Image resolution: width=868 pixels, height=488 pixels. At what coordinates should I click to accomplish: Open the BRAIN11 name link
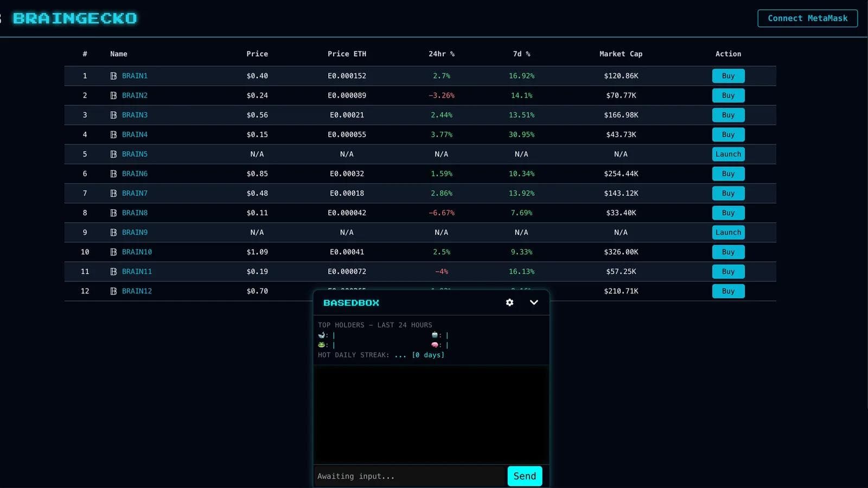pos(137,271)
